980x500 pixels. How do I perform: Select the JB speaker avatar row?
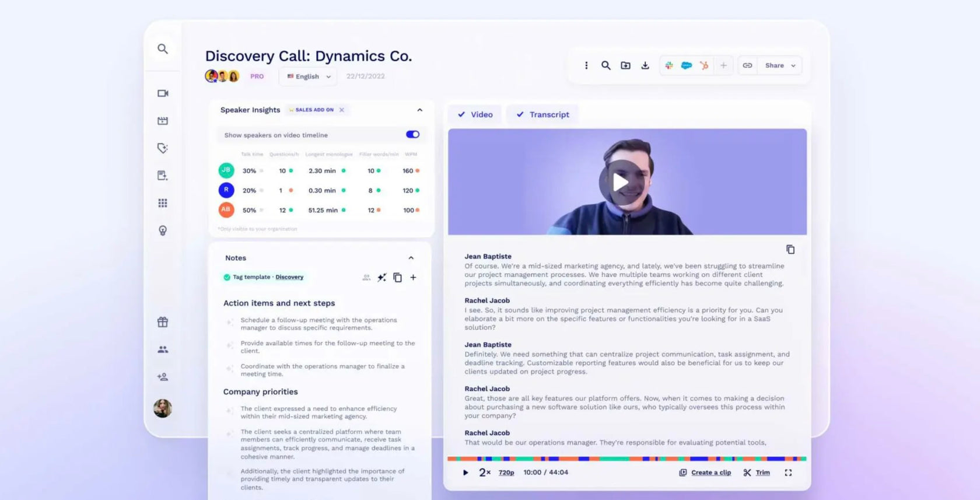tap(226, 170)
